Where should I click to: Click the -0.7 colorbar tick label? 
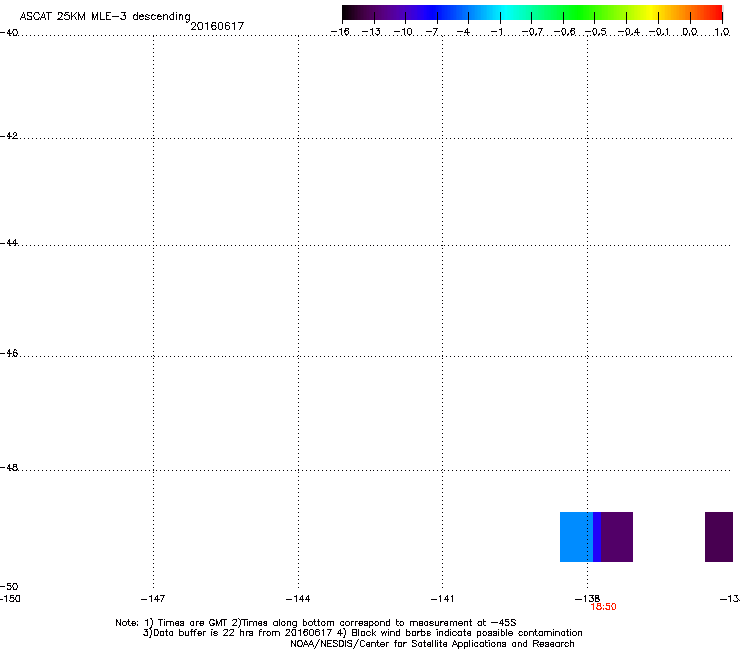pyautogui.click(x=532, y=32)
